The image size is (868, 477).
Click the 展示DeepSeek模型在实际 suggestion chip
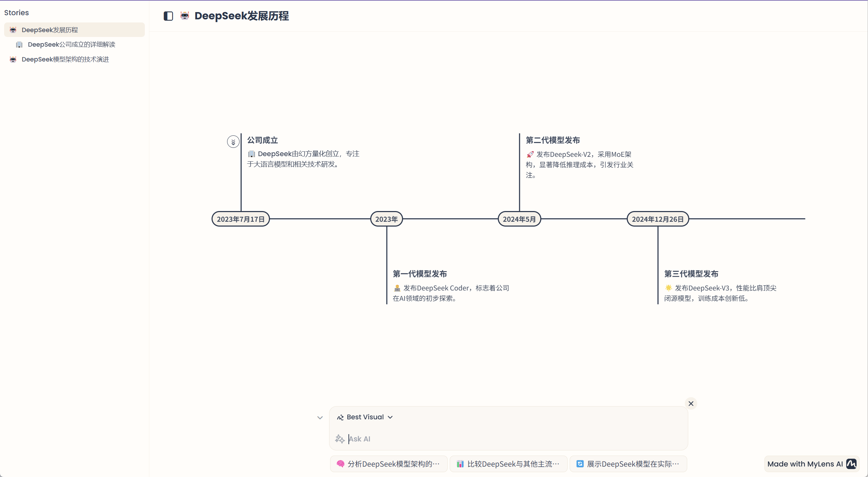628,464
